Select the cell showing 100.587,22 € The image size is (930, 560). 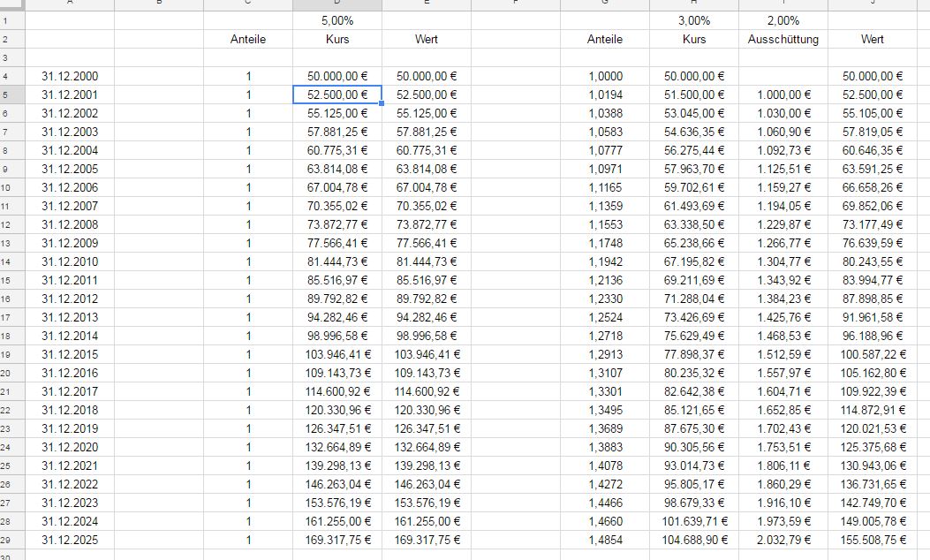coord(873,354)
